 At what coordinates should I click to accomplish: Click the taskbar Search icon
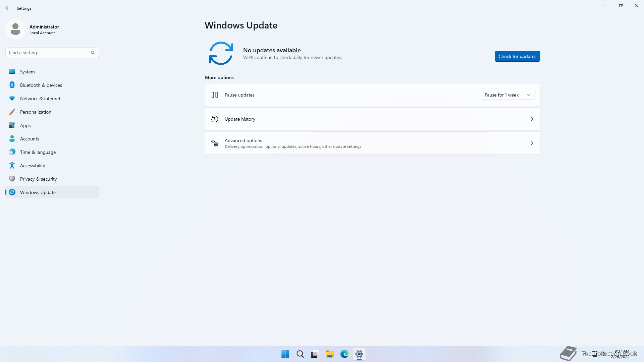pos(300,354)
